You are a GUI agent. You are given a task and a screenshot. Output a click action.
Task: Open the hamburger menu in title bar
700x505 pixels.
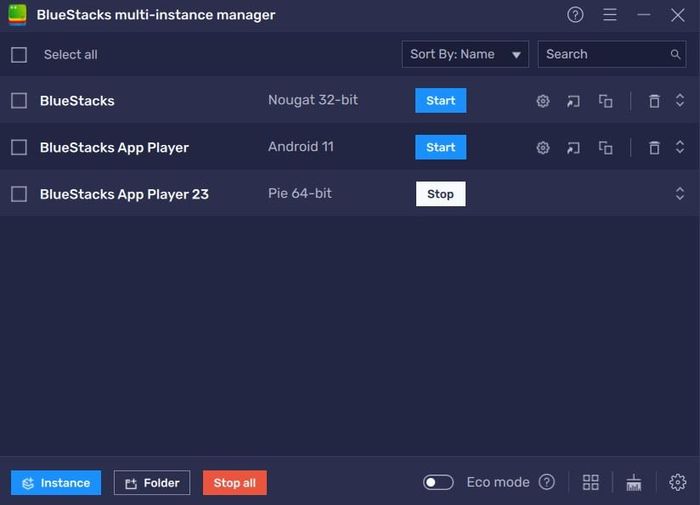609,15
